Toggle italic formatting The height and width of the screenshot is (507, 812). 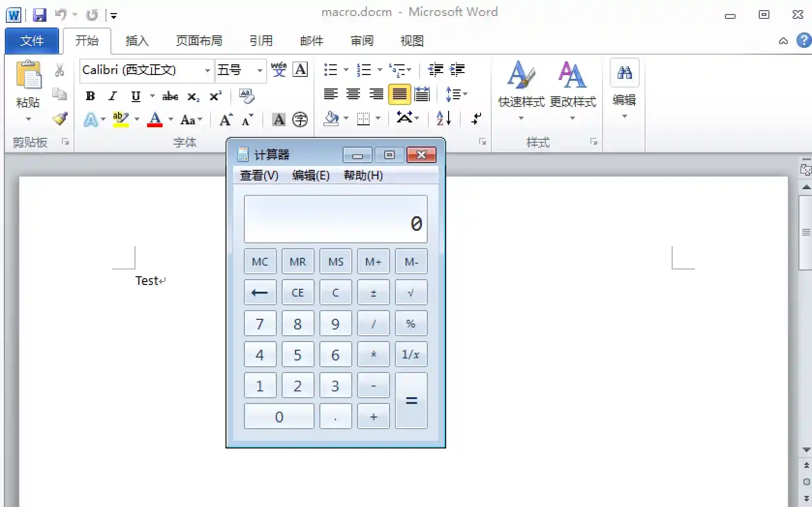pyautogui.click(x=113, y=96)
